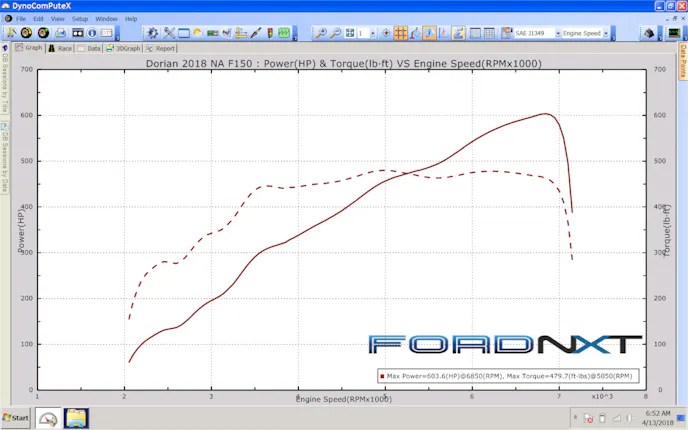The width and height of the screenshot is (688, 430).
Task: Click the gear settings icon
Action: point(152,33)
